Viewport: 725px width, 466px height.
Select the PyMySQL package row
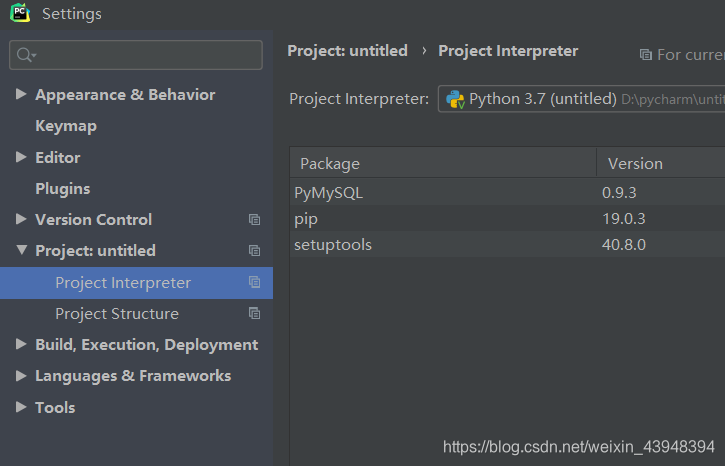(x=507, y=192)
